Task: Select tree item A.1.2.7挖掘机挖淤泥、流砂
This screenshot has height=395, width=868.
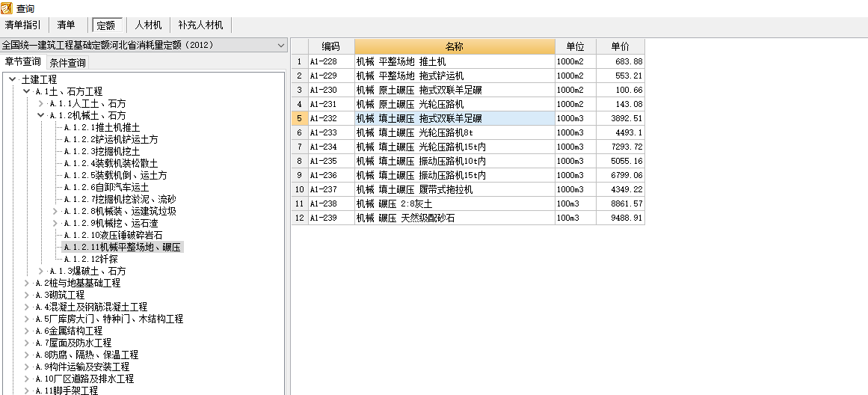Action: point(120,200)
